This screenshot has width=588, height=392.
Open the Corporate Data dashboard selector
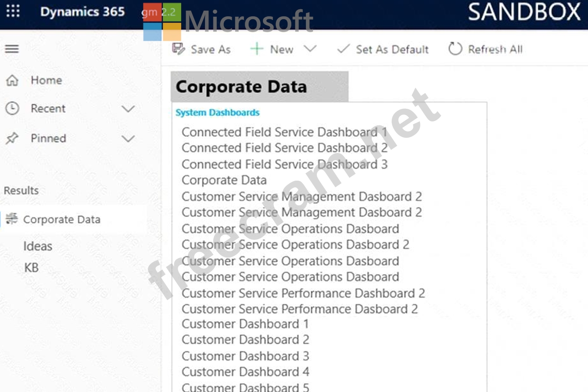pos(259,86)
